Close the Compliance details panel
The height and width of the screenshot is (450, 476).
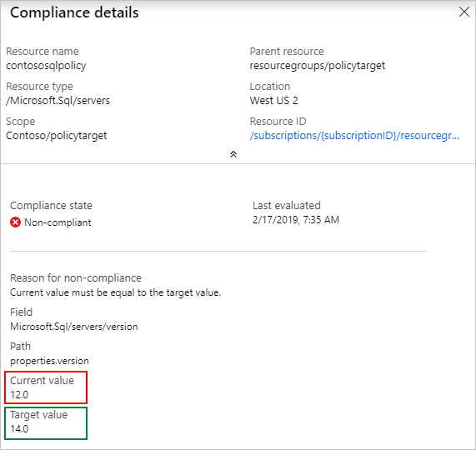click(x=464, y=12)
